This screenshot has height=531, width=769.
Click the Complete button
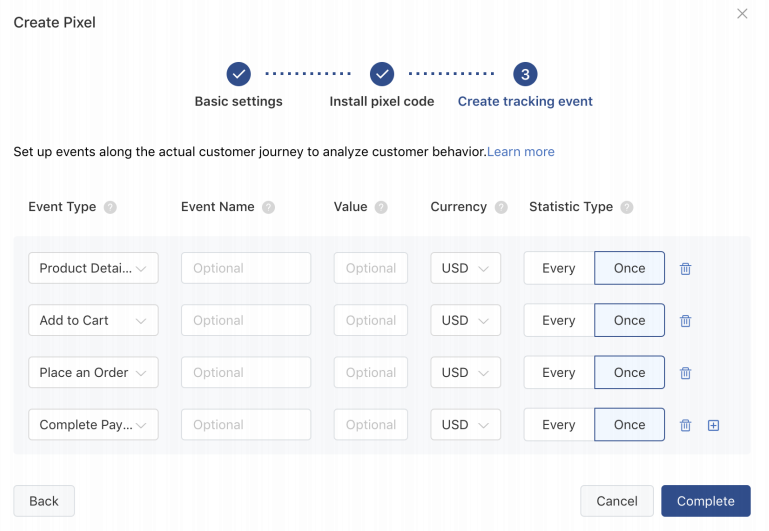click(x=705, y=501)
